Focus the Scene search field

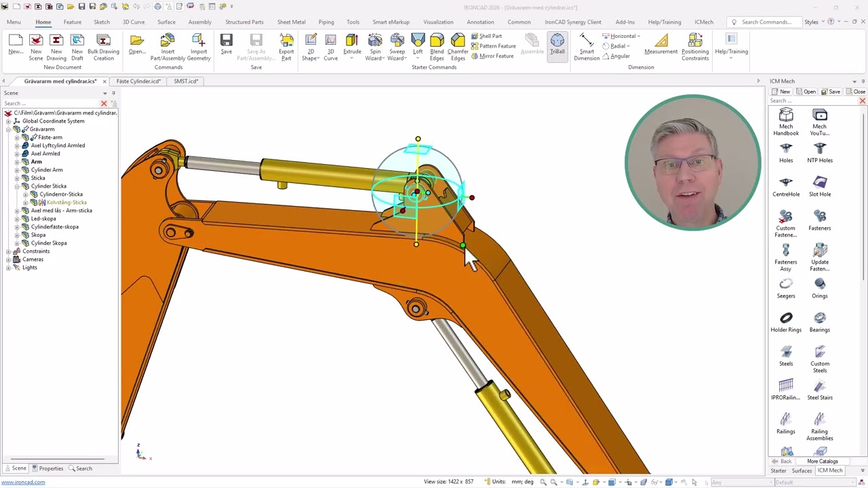coord(51,104)
